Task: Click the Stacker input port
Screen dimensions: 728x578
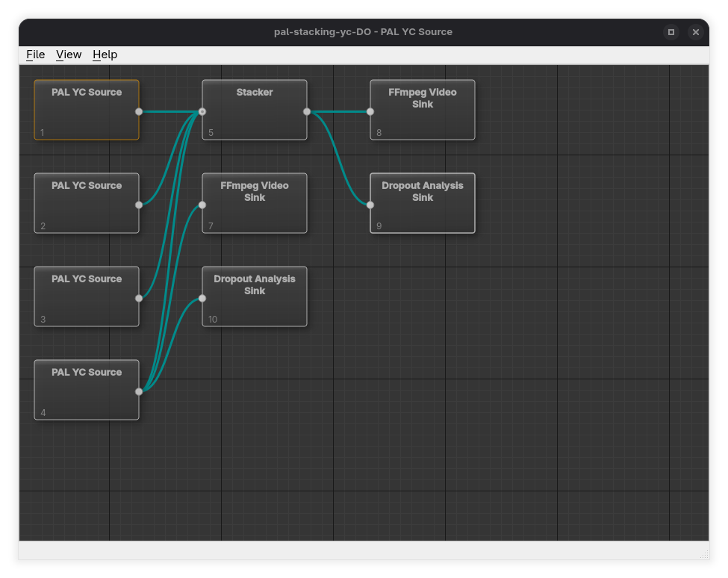Action: click(202, 111)
